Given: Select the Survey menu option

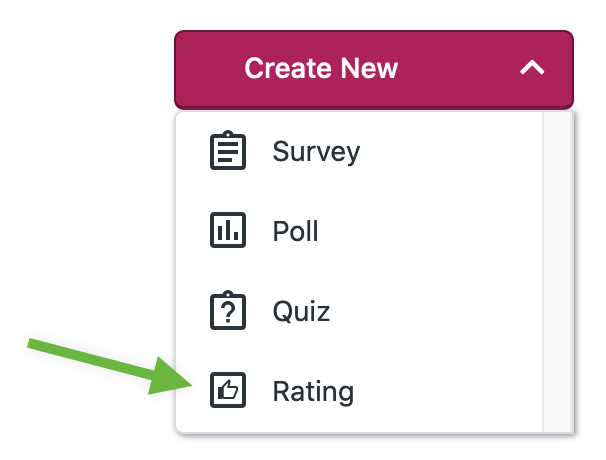Looking at the screenshot, I should [x=360, y=152].
